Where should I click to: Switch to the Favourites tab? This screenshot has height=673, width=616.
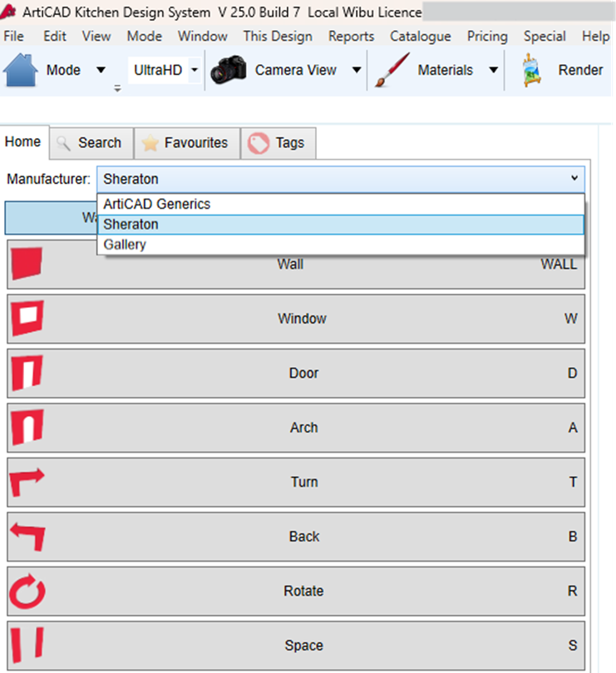click(186, 143)
